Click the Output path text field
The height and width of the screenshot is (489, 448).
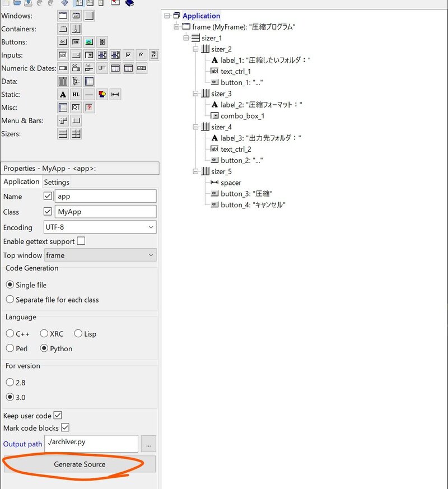click(91, 443)
